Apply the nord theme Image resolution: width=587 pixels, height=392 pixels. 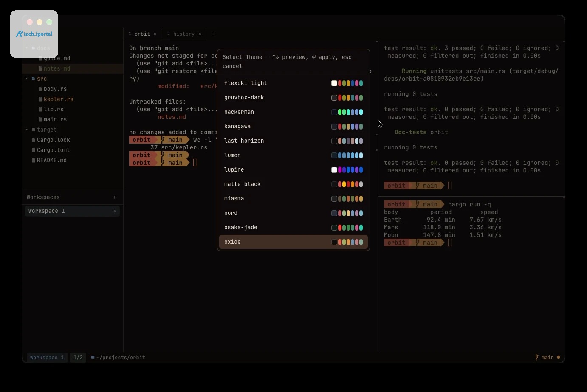point(293,213)
